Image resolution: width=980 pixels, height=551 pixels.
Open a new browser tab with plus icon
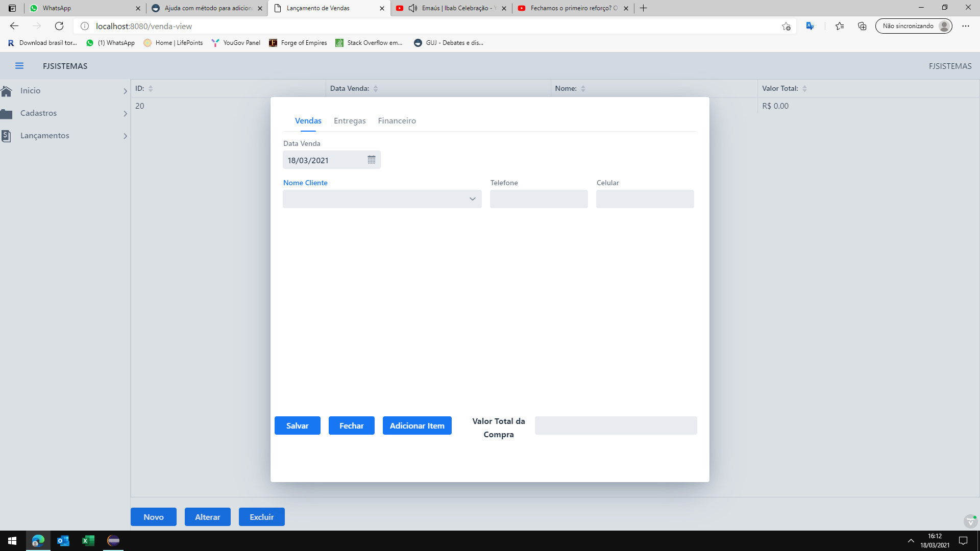(644, 8)
